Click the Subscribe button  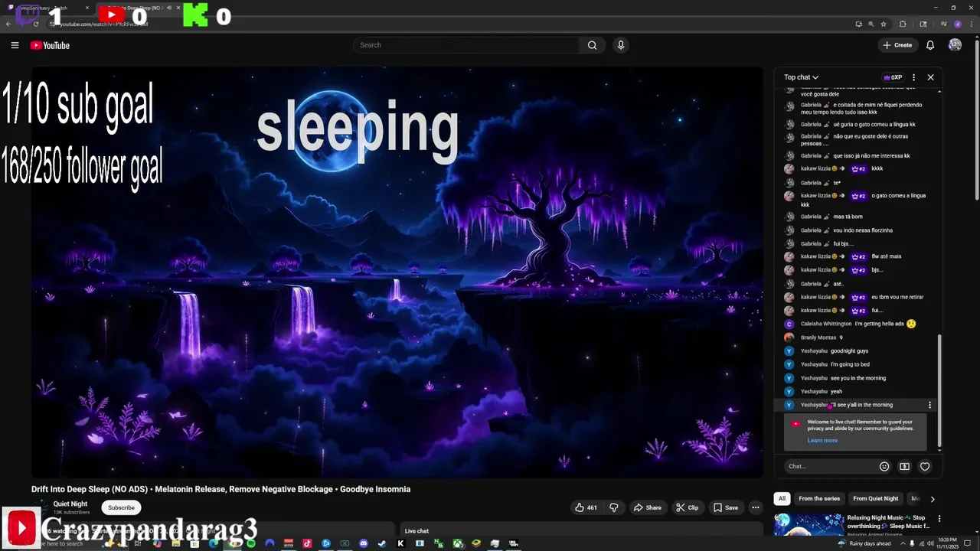point(121,507)
